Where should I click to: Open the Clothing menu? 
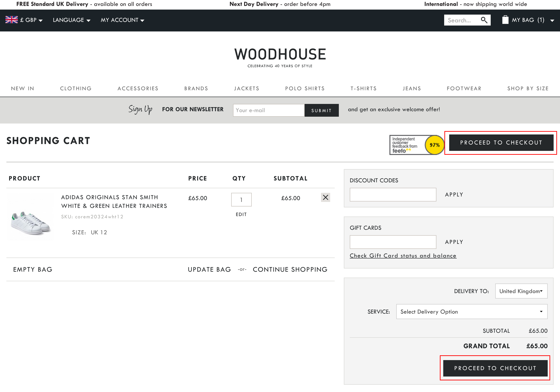[x=76, y=88]
